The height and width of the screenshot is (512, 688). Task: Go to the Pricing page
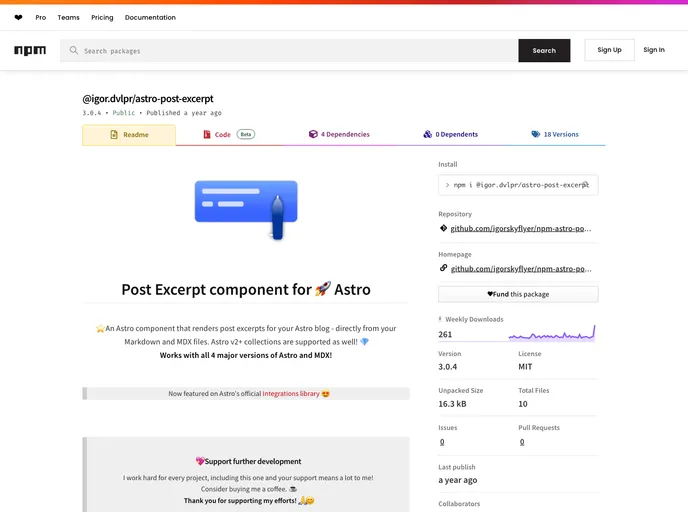(x=102, y=18)
